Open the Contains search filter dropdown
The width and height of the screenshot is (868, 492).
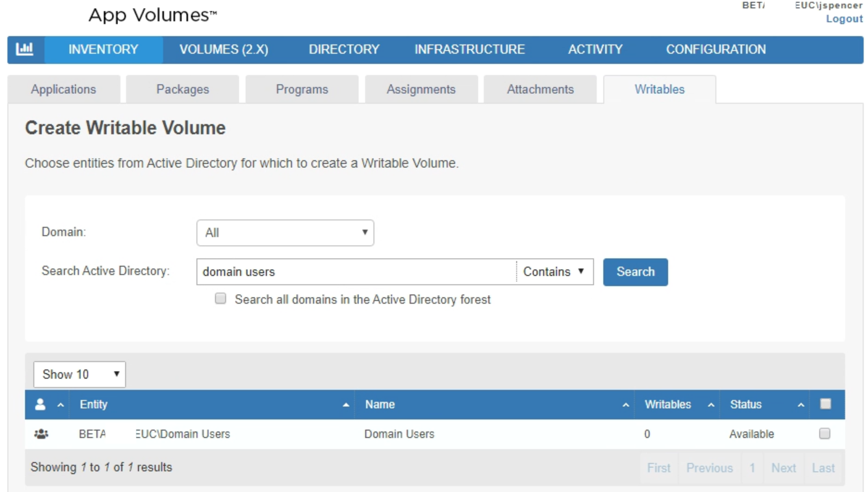[554, 272]
